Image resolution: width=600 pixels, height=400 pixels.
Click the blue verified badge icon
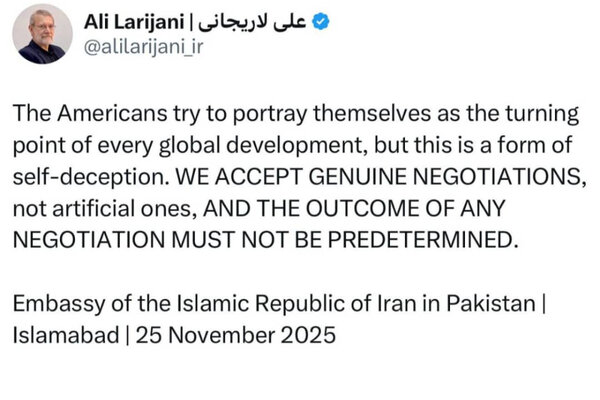(321, 21)
